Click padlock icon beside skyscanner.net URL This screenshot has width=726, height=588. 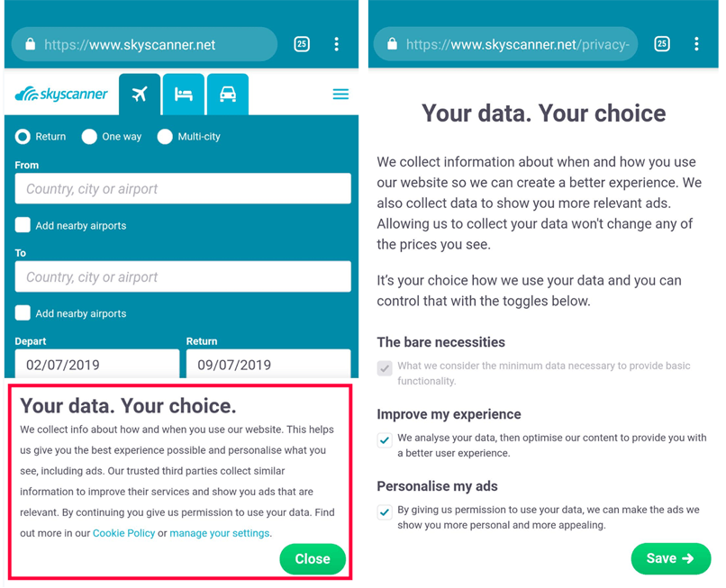pos(31,44)
